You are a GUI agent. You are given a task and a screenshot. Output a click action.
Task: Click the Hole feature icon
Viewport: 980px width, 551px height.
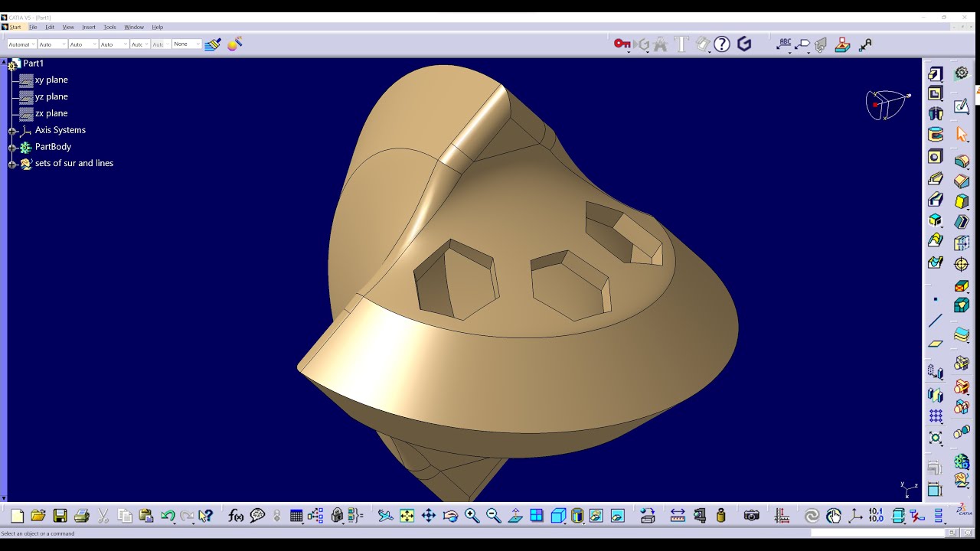click(x=935, y=157)
